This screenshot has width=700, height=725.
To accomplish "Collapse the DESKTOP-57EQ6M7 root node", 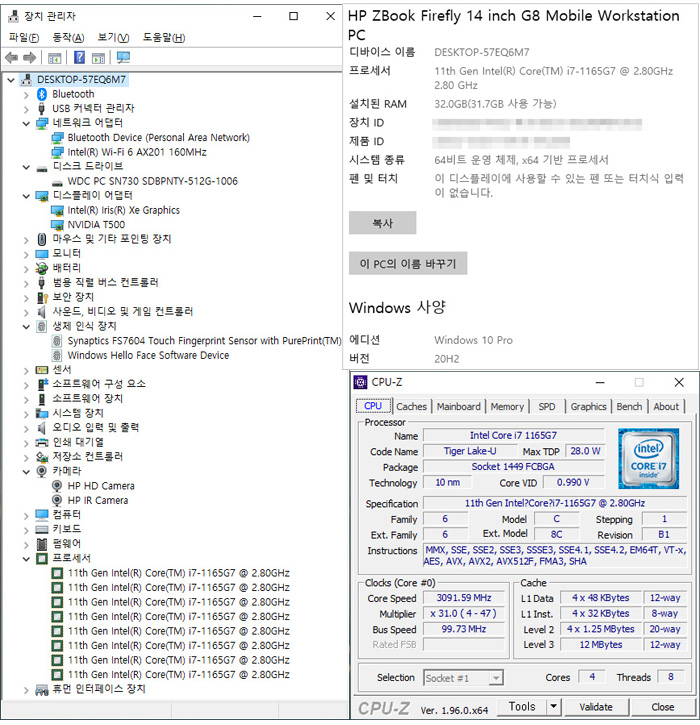I will point(11,80).
